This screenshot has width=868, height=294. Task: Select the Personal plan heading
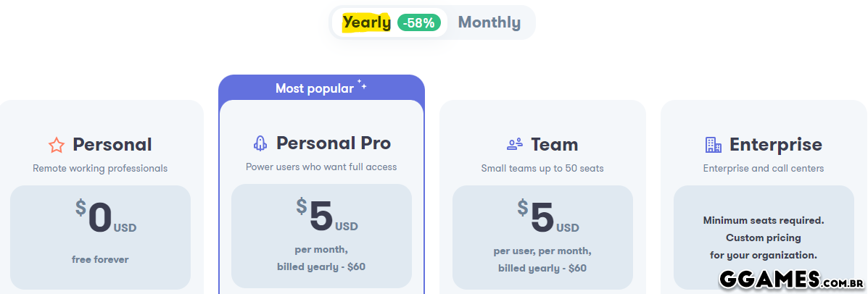(112, 145)
